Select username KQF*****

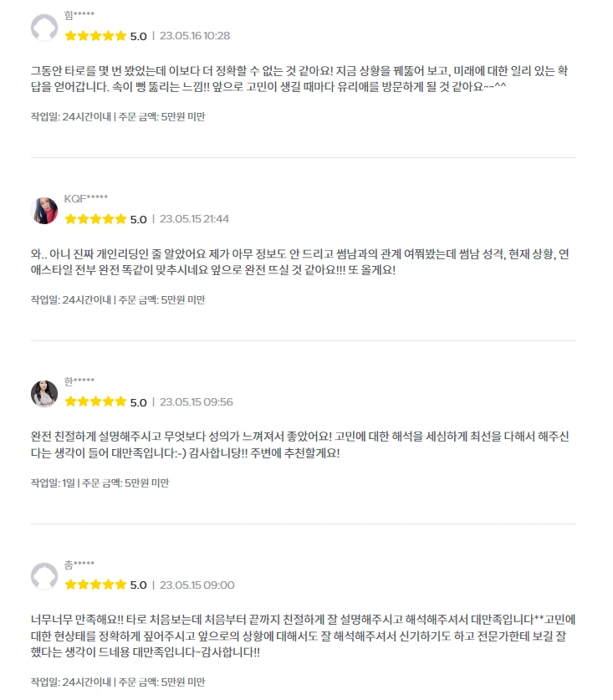pos(86,199)
